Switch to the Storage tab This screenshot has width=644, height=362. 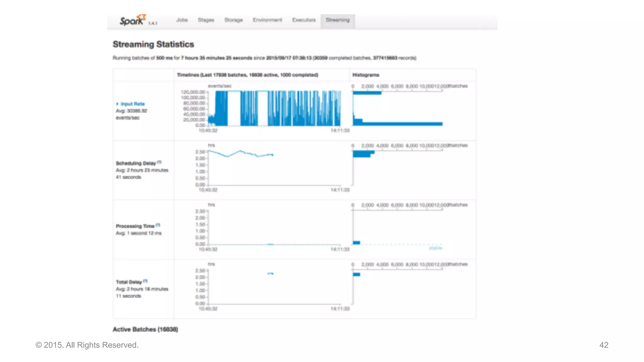click(x=233, y=20)
